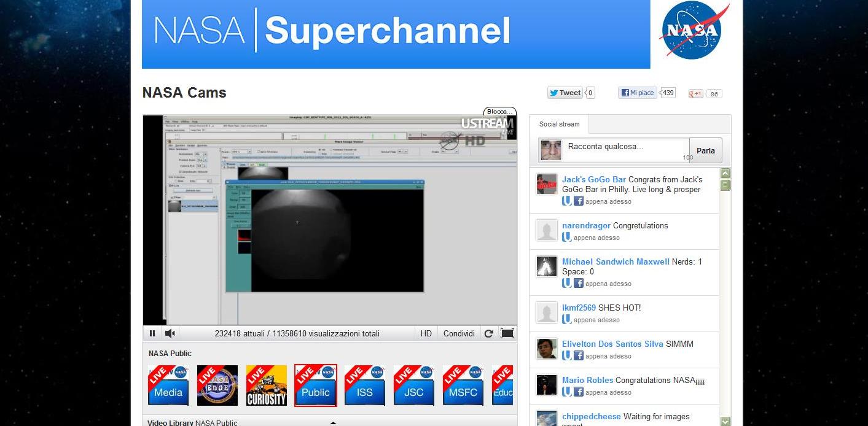The width and height of the screenshot is (868, 426).
Task: Click the Tweet button
Action: coord(565,93)
